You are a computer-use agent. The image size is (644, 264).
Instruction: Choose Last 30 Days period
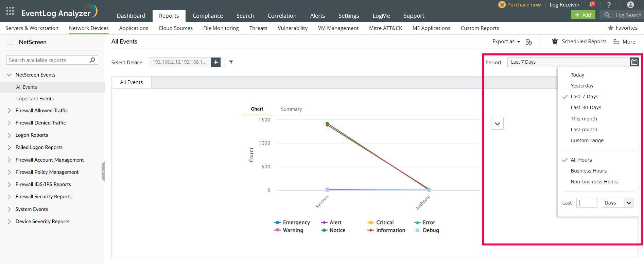(x=586, y=108)
